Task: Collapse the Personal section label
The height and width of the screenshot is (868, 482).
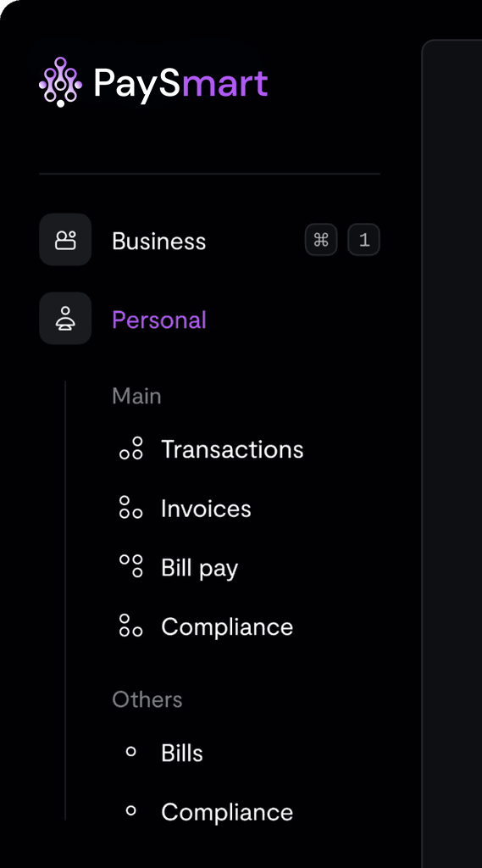Action: pyautogui.click(x=158, y=320)
